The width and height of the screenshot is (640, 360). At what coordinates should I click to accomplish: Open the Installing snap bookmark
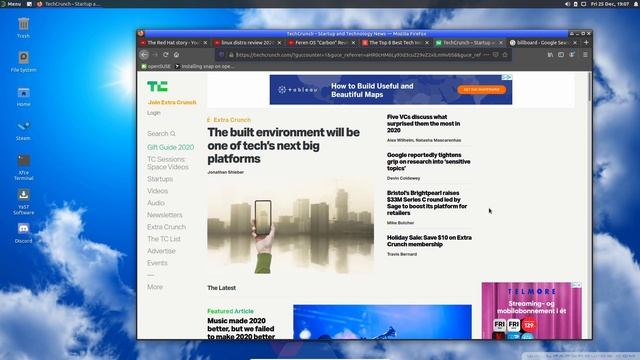204,66
